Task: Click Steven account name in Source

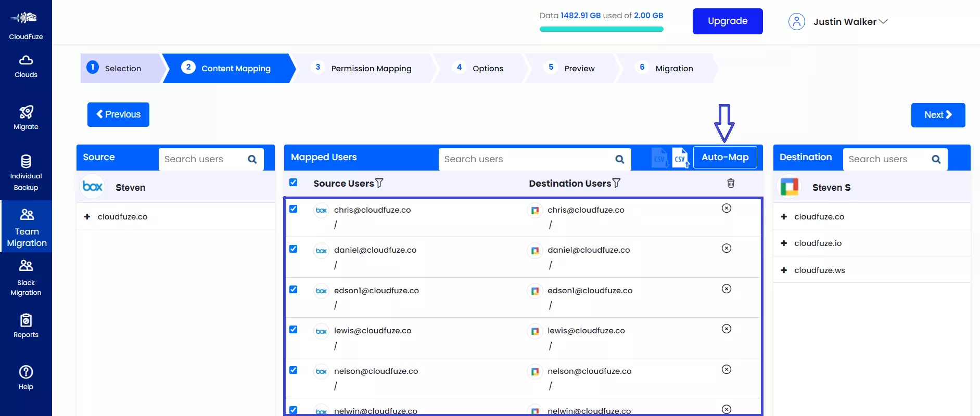Action: coord(130,188)
